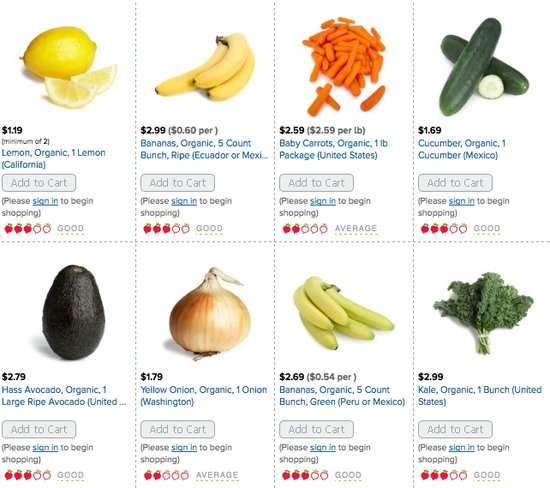550x488 pixels.
Task: Click Add to Cart for Lemon
Action: [x=39, y=183]
